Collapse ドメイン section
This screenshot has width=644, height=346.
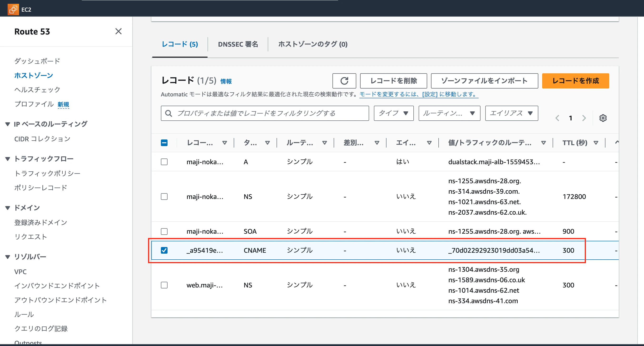(x=8, y=208)
